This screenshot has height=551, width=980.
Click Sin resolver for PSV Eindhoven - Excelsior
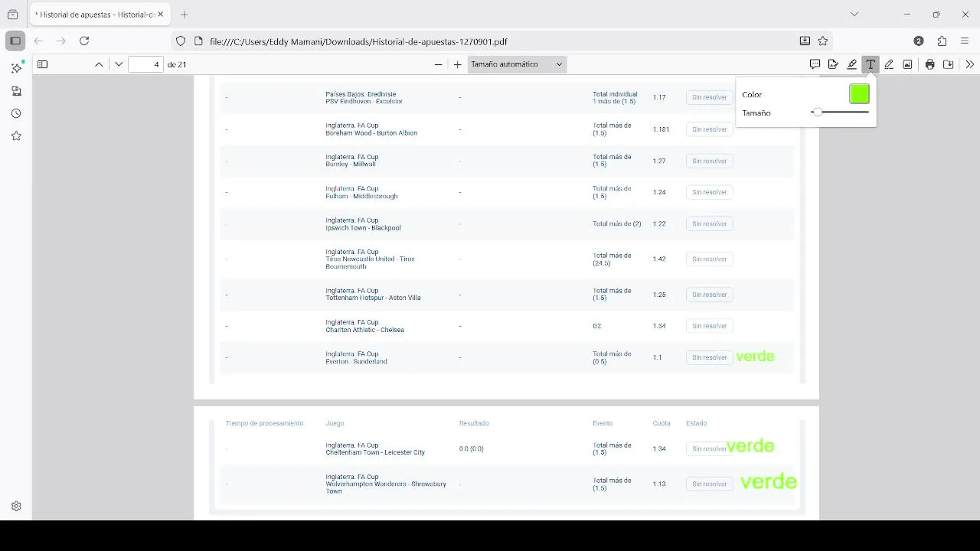point(709,97)
